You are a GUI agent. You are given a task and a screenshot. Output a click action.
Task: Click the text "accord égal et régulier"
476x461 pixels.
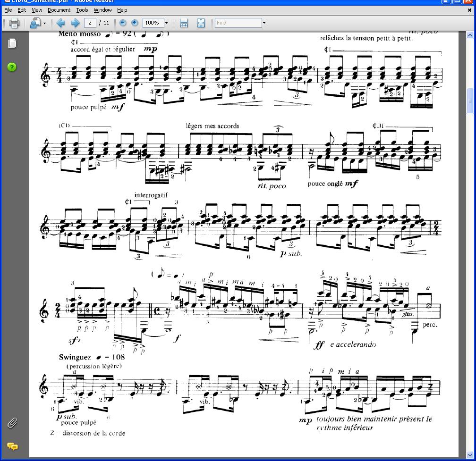[x=103, y=49]
